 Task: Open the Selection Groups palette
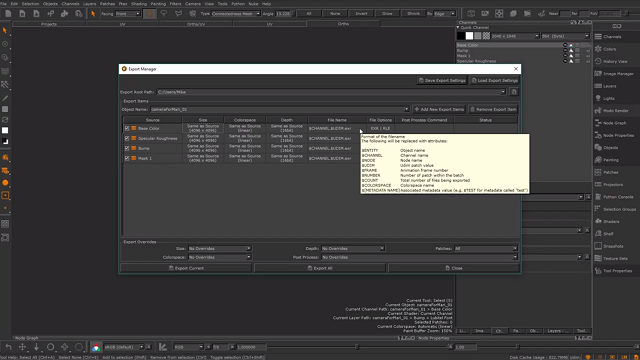click(619, 209)
